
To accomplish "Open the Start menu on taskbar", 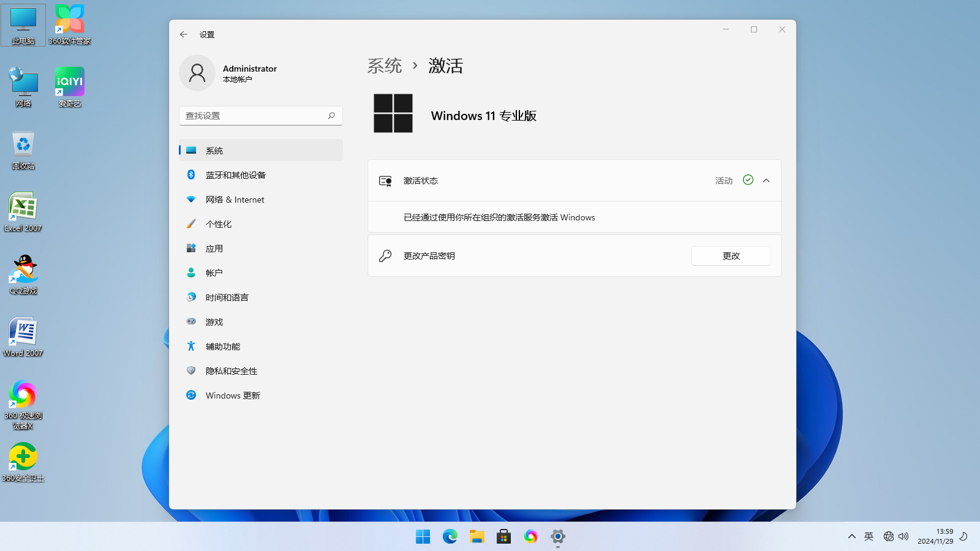I will pos(423,537).
